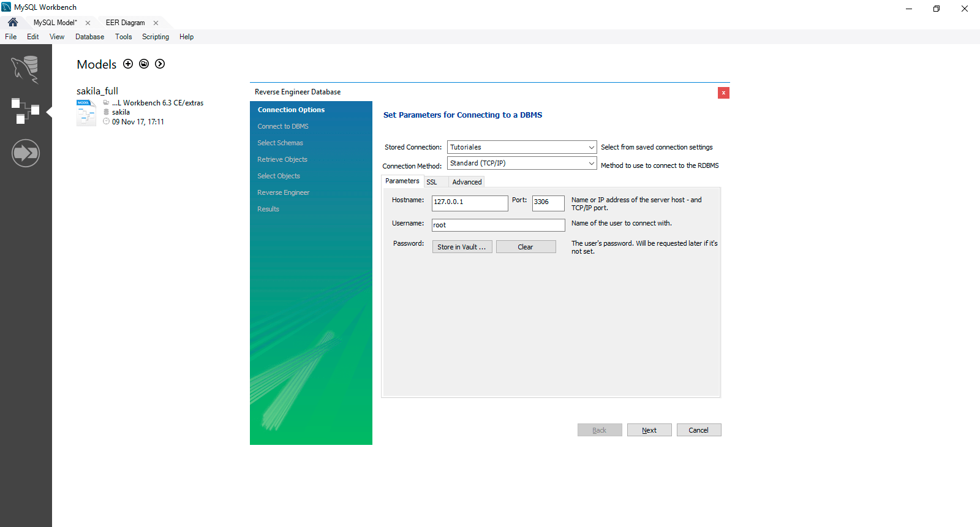Click the sakila_full model name
Image resolution: width=980 pixels, height=527 pixels.
point(97,91)
